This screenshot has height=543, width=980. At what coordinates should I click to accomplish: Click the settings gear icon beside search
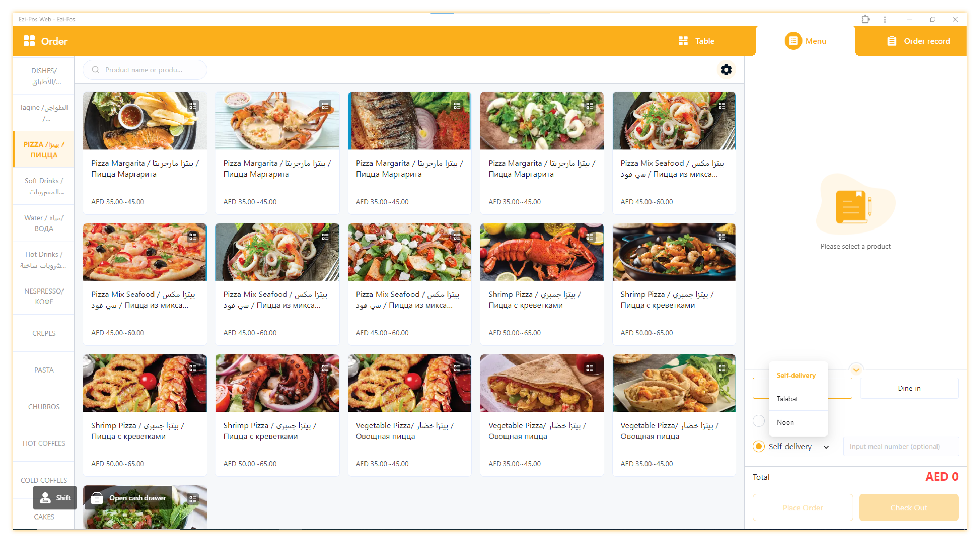[x=726, y=70]
